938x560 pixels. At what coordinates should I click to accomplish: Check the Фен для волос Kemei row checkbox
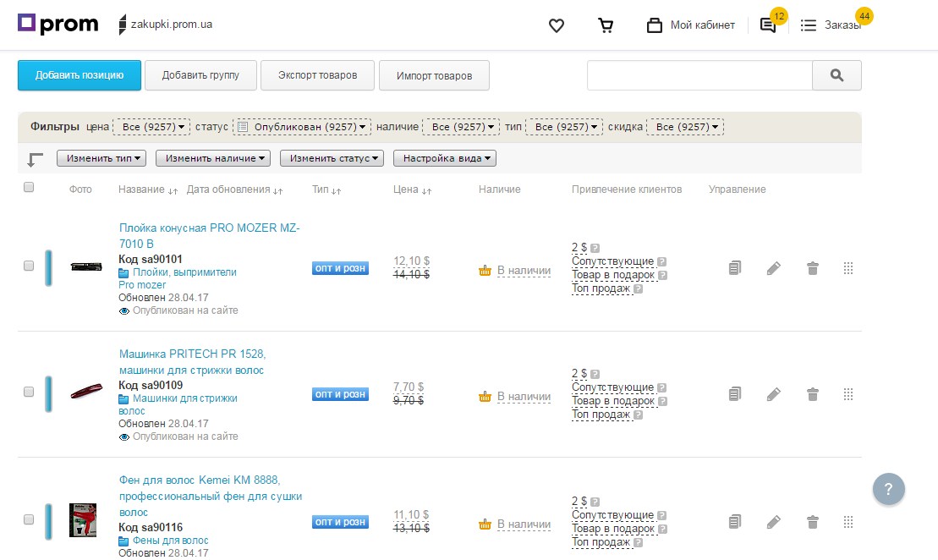pyautogui.click(x=29, y=519)
